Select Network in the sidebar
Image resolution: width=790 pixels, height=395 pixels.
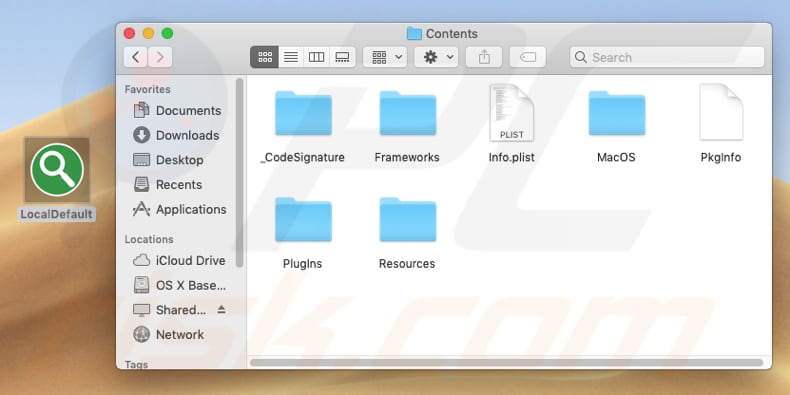(x=168, y=335)
